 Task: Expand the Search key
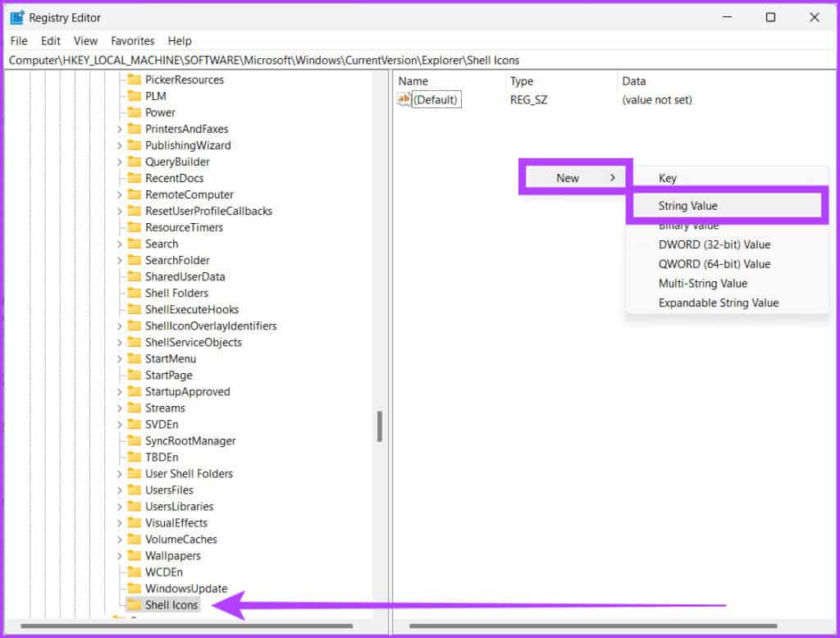click(x=120, y=244)
